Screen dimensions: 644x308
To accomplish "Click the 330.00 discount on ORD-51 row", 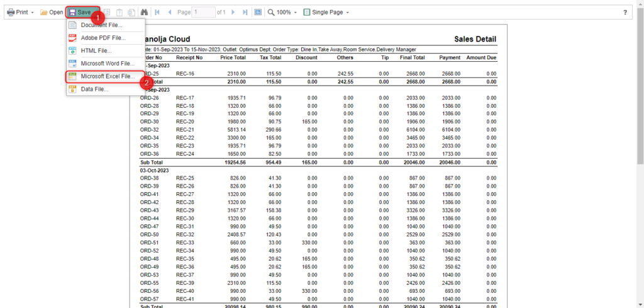I will tap(309, 242).
